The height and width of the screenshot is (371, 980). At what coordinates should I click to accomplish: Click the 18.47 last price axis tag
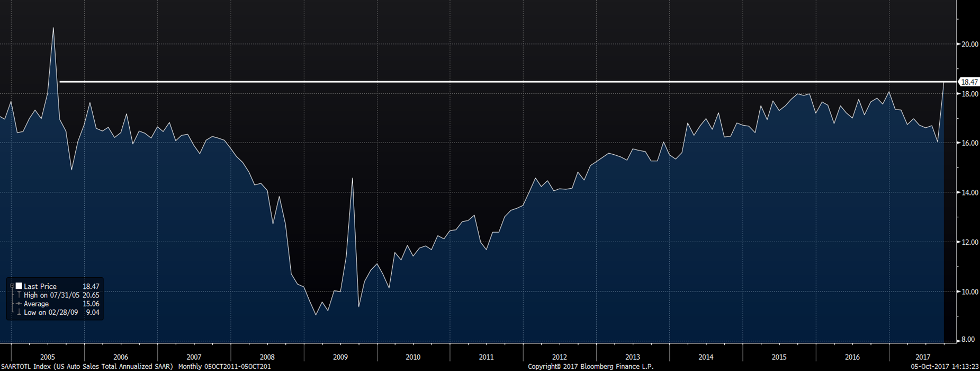[969, 82]
